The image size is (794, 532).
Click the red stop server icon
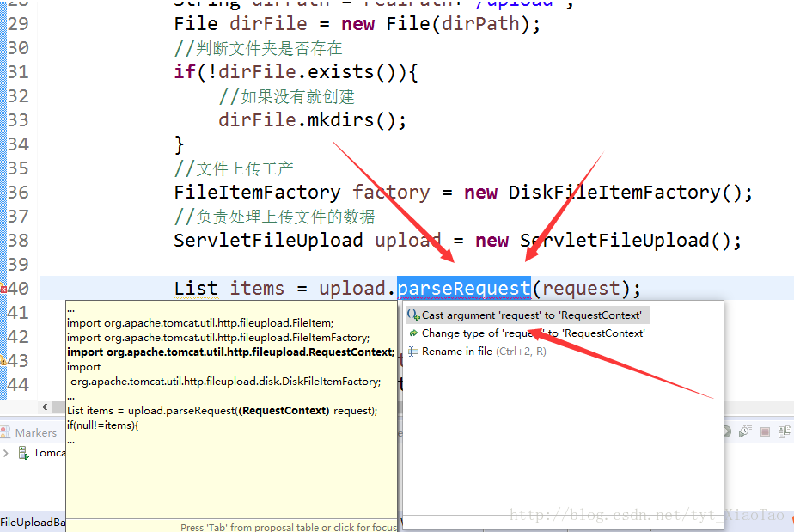(x=765, y=431)
